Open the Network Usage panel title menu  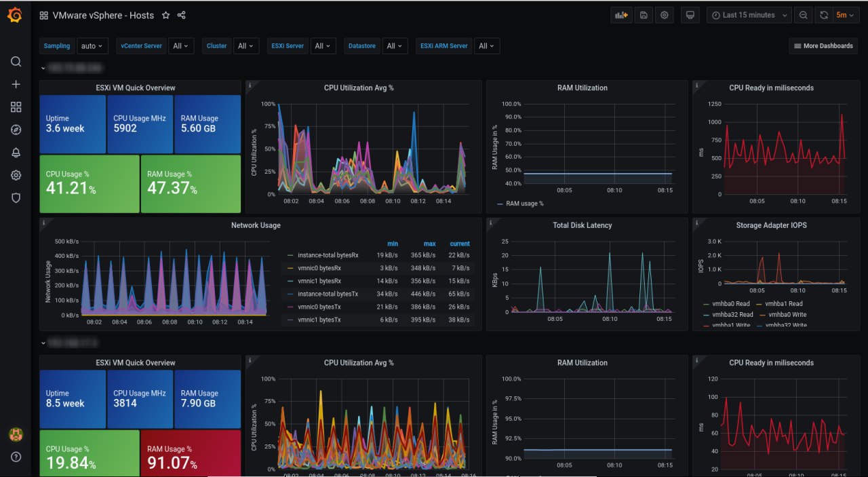pos(256,225)
